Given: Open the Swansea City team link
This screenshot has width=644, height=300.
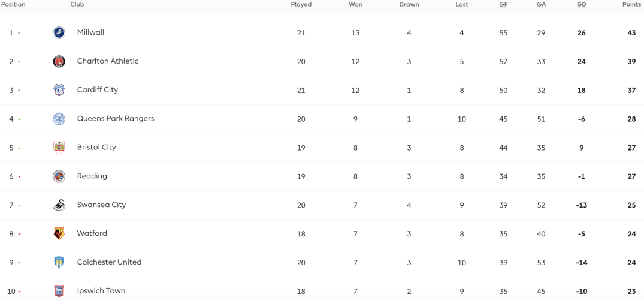Looking at the screenshot, I should pos(101,205).
